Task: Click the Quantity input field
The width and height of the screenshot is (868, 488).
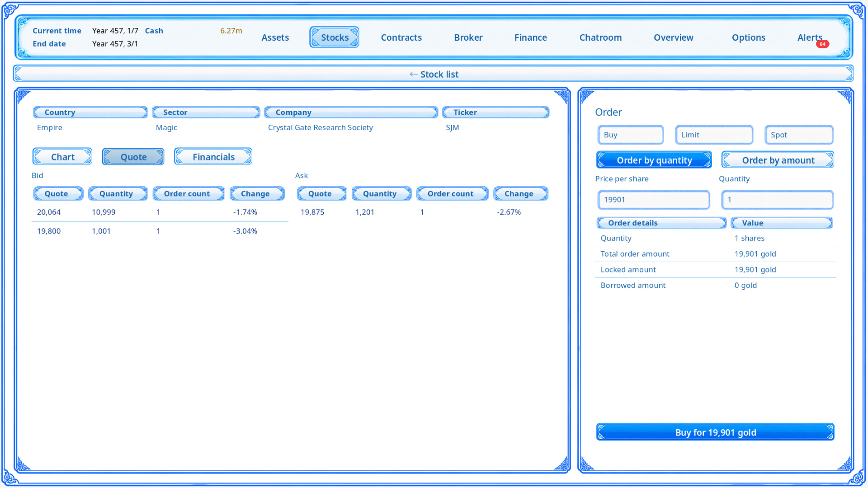Action: pyautogui.click(x=778, y=200)
